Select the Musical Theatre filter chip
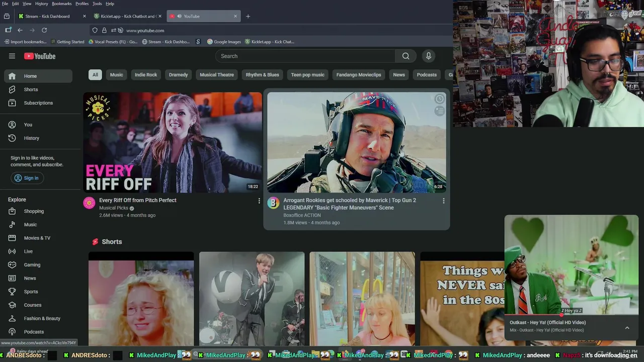644x362 pixels. tap(217, 75)
